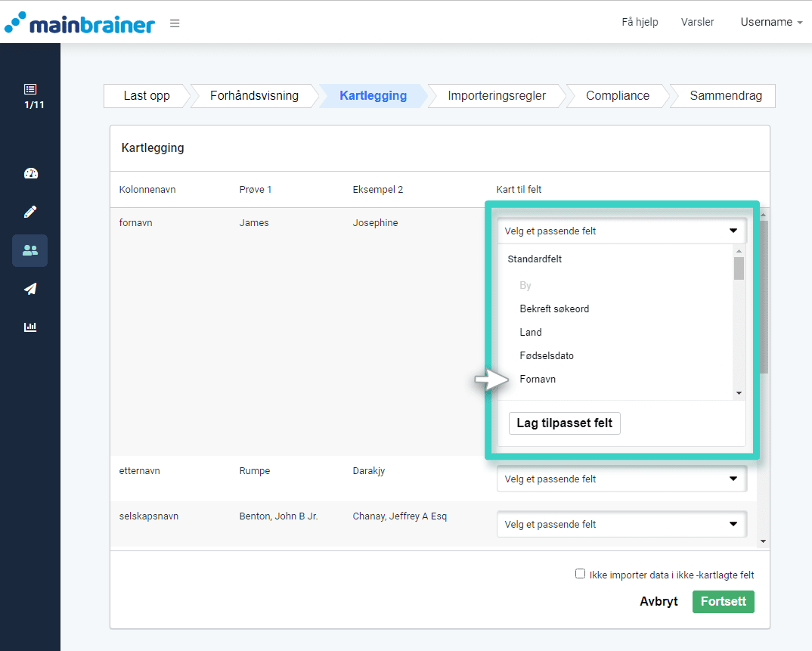Image resolution: width=812 pixels, height=651 pixels.
Task: Click the hamburger menu beside the logo
Action: coord(175,23)
